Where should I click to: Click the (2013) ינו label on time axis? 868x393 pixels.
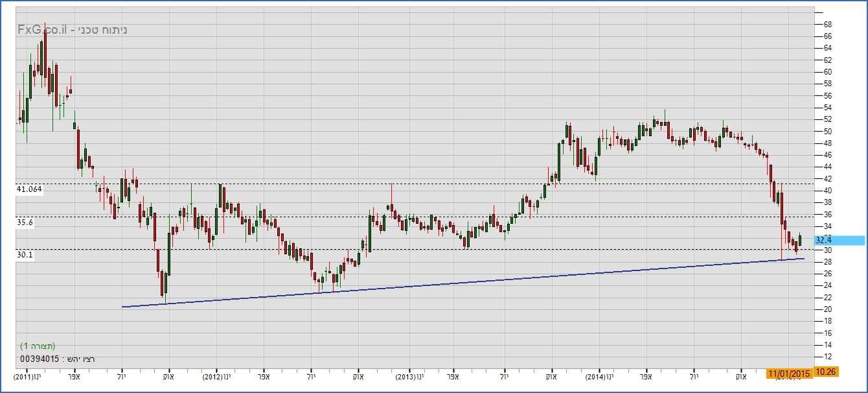[x=410, y=375]
